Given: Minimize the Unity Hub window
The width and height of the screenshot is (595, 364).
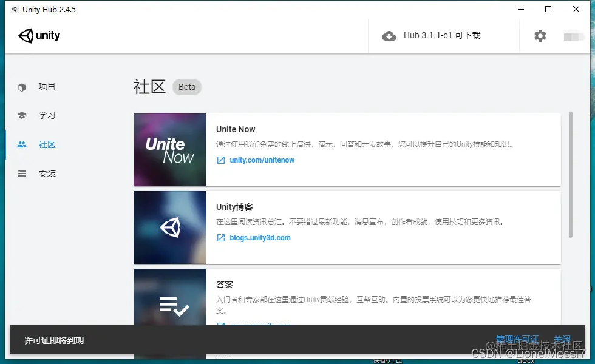Looking at the screenshot, I should coord(521,9).
